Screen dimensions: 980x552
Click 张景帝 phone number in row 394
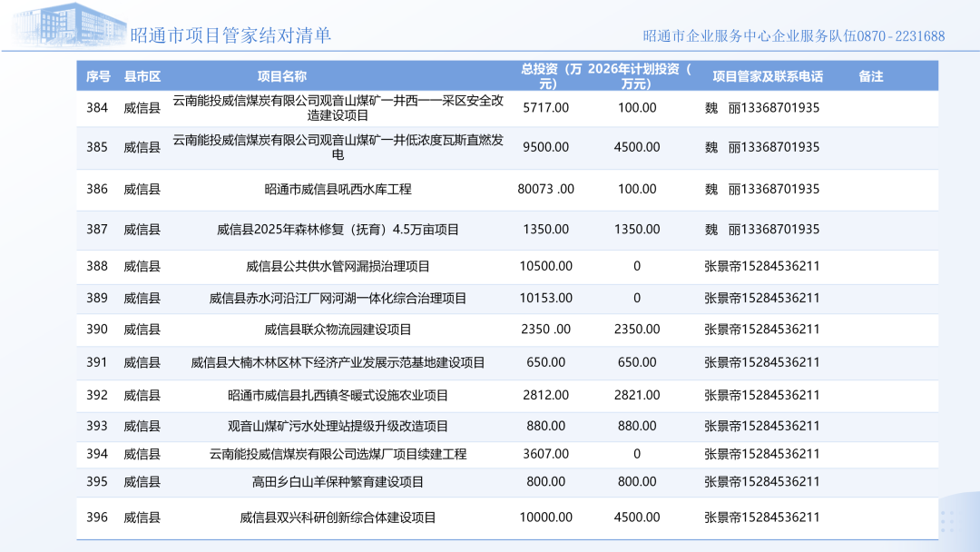762,455
